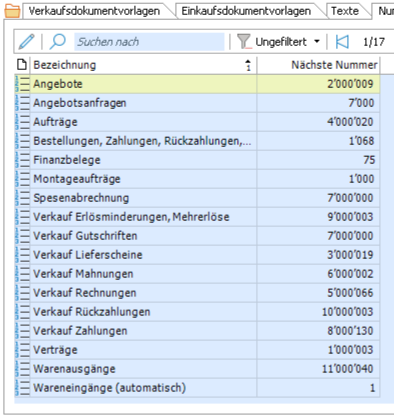Click numbering icon of Montageaufträge row
Viewport: 394px width, 417px height.
pyautogui.click(x=22, y=179)
